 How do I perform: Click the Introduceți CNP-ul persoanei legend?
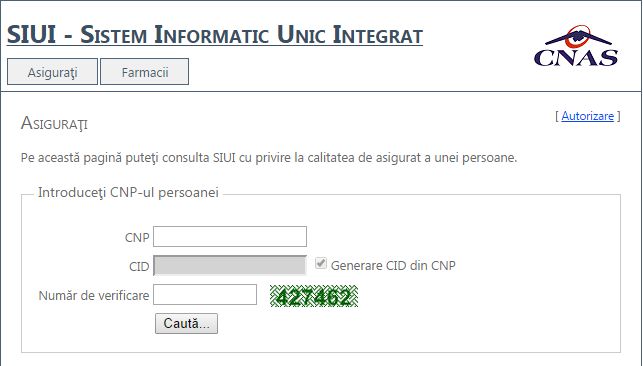pos(128,192)
